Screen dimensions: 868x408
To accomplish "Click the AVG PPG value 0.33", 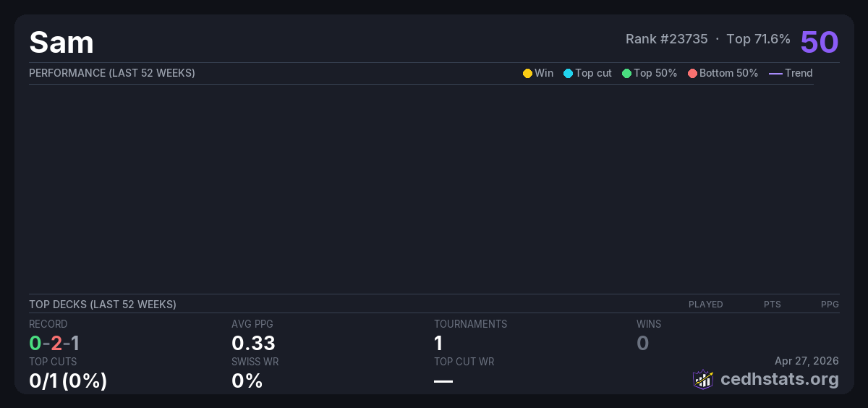I will (x=253, y=343).
